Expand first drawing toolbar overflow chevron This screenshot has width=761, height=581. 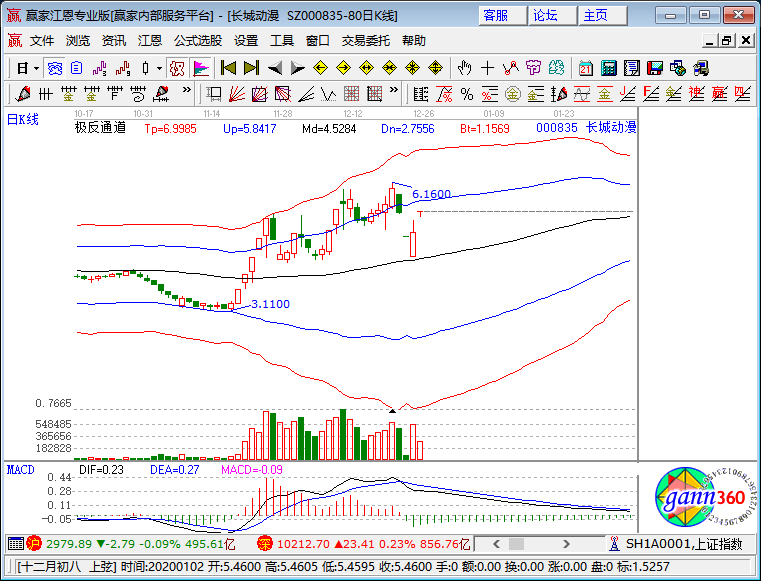187,90
